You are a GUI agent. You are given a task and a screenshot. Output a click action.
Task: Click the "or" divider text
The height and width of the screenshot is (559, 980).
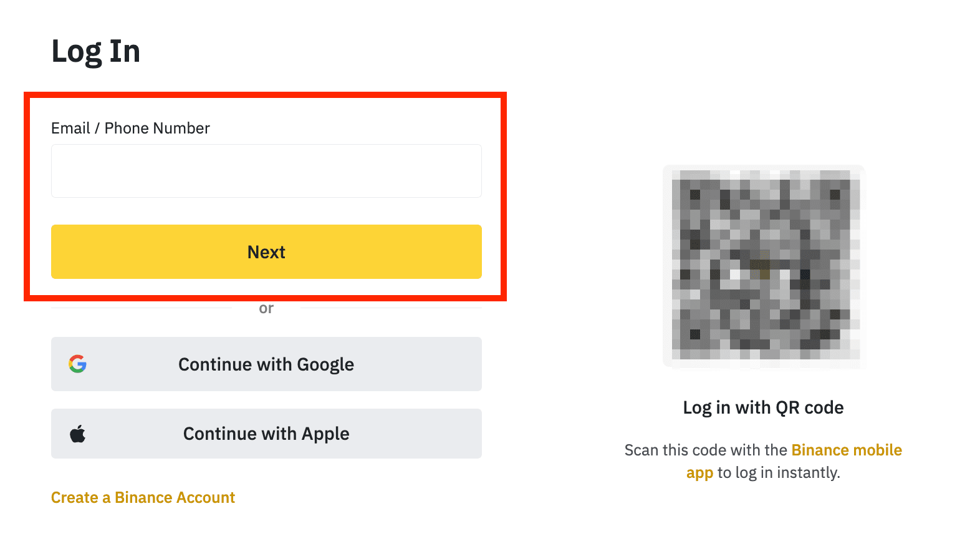coord(266,308)
